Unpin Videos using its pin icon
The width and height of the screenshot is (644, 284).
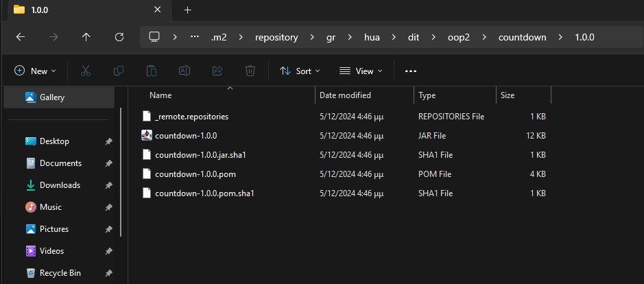[x=108, y=250]
